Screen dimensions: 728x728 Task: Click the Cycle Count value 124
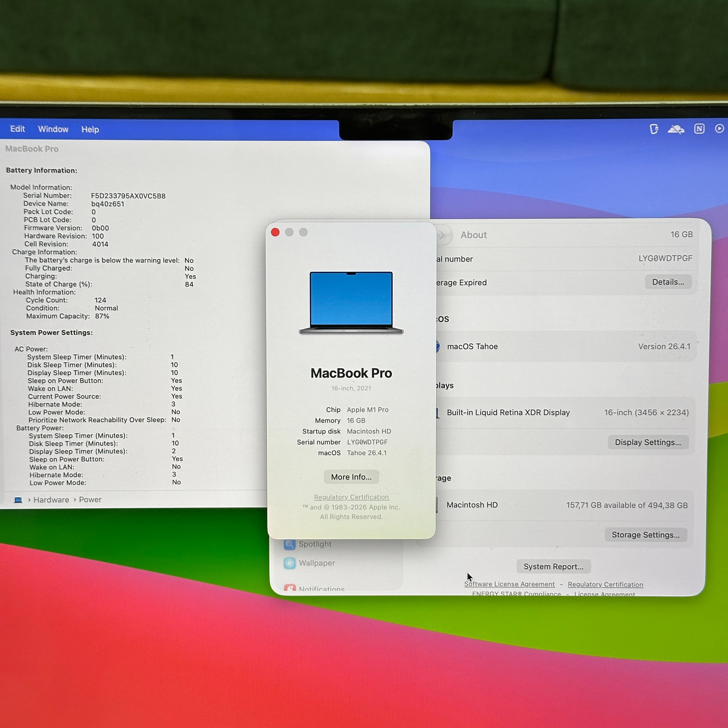[100, 300]
